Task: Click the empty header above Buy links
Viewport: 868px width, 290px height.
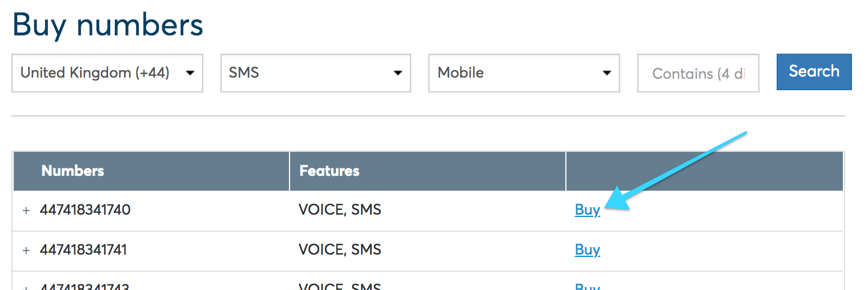Action: [x=705, y=171]
